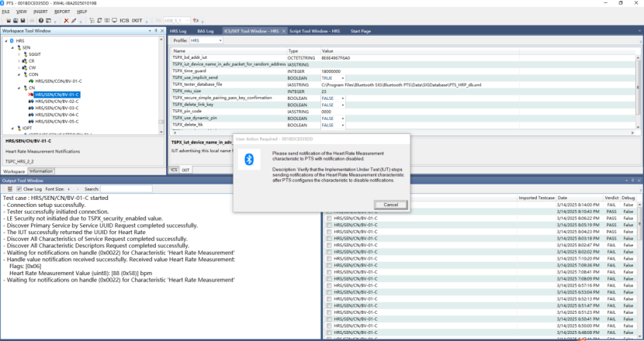Close the Workspace Tool Window panel
The image size is (644, 341).
162,31
